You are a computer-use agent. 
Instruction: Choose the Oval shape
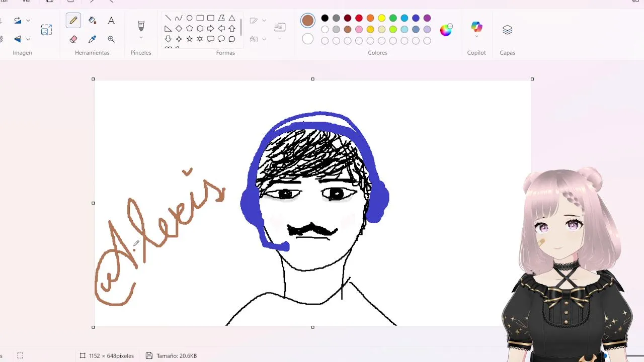click(x=189, y=18)
